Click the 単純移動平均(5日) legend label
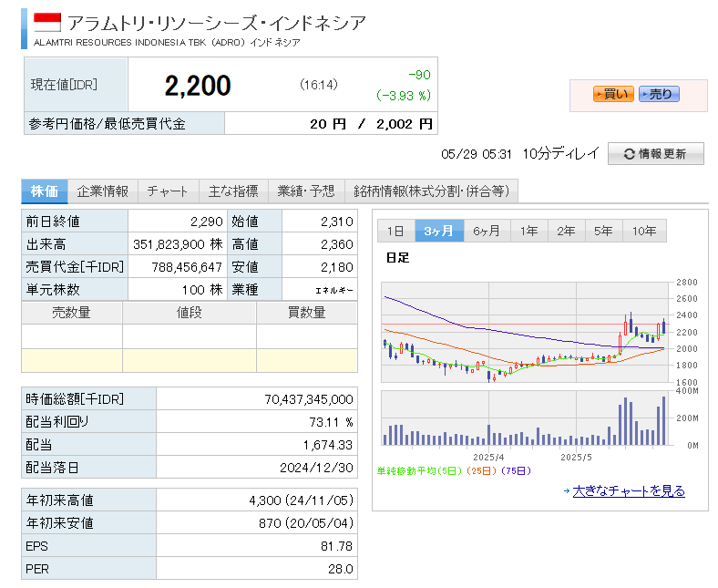 coord(419,470)
